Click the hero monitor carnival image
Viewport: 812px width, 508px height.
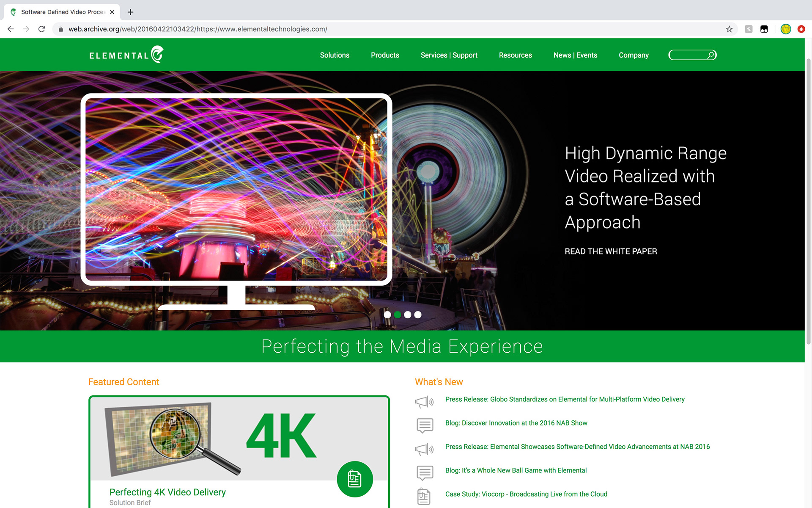[236, 189]
